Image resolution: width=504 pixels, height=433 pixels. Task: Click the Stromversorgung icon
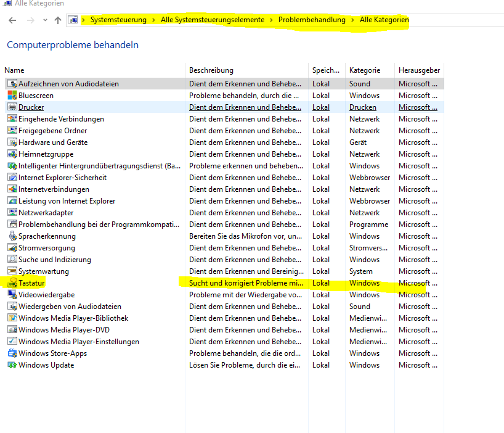tap(12, 248)
